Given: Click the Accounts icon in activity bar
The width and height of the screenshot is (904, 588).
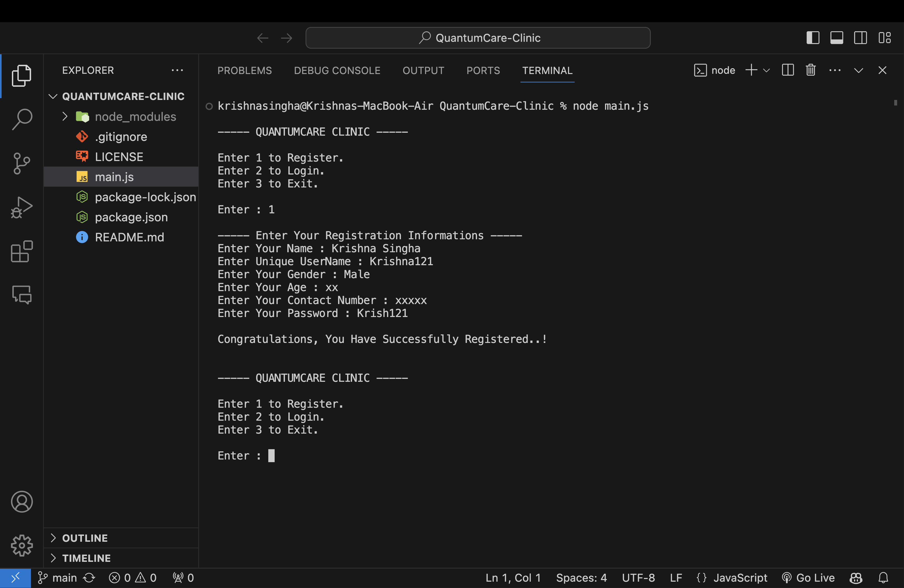Looking at the screenshot, I should pos(22,501).
